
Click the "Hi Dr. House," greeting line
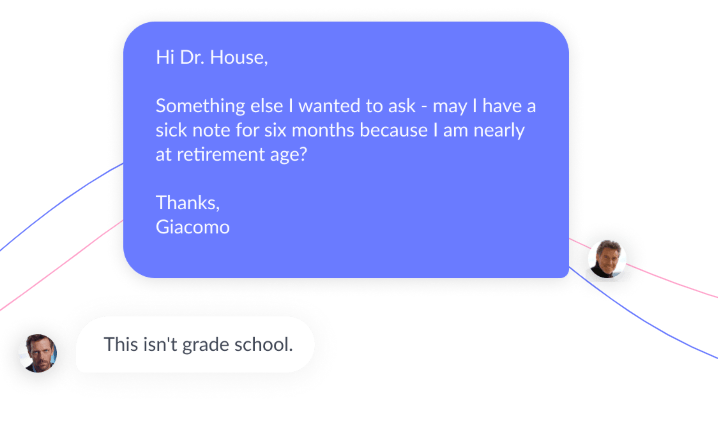(x=212, y=57)
